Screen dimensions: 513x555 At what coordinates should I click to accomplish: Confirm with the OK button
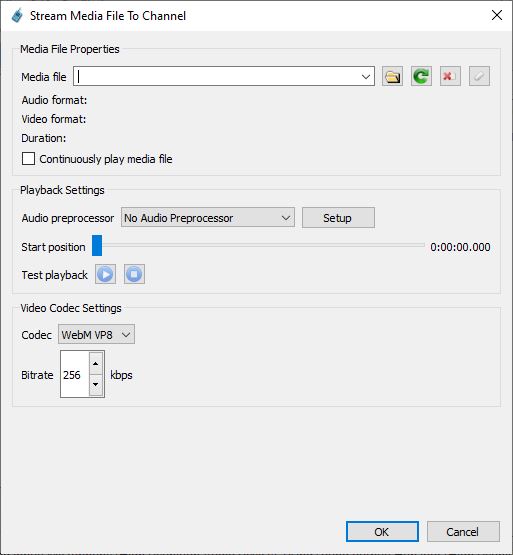(382, 532)
